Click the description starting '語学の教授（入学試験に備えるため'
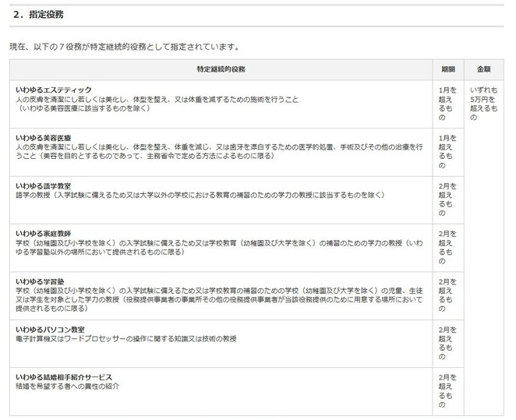Viewport: 516px width, 420px height. (x=200, y=195)
